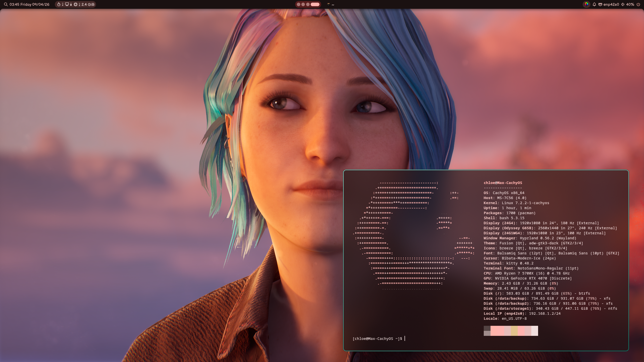Viewport: 644px width, 362px height.
Task: Click the Disk (/data/storage1) ntfs line
Action: click(x=550, y=308)
